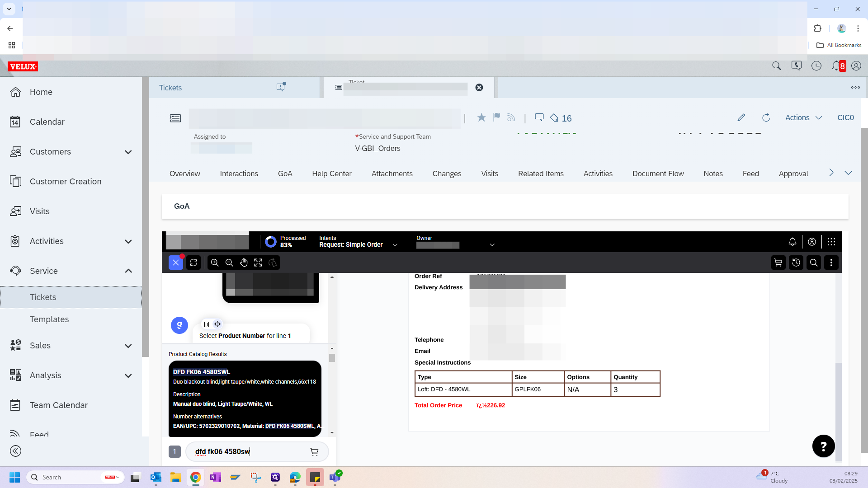Open the Document Flow tab
The height and width of the screenshot is (488, 868).
pyautogui.click(x=658, y=174)
